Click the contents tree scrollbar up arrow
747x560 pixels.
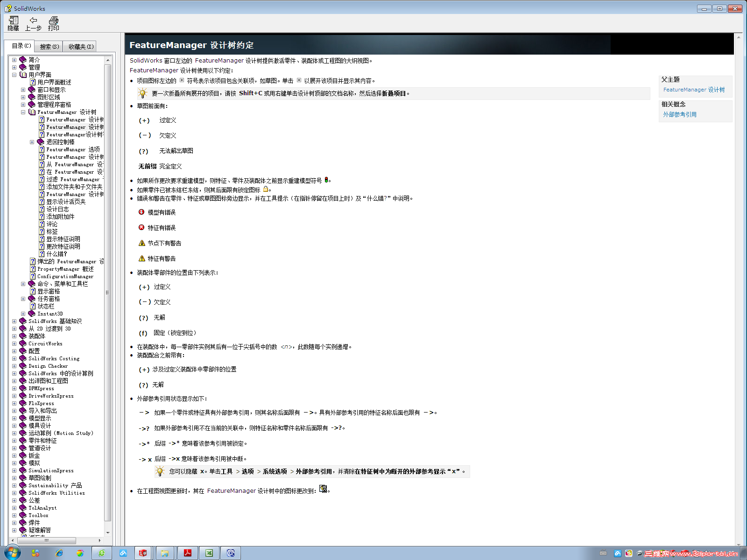[108, 60]
